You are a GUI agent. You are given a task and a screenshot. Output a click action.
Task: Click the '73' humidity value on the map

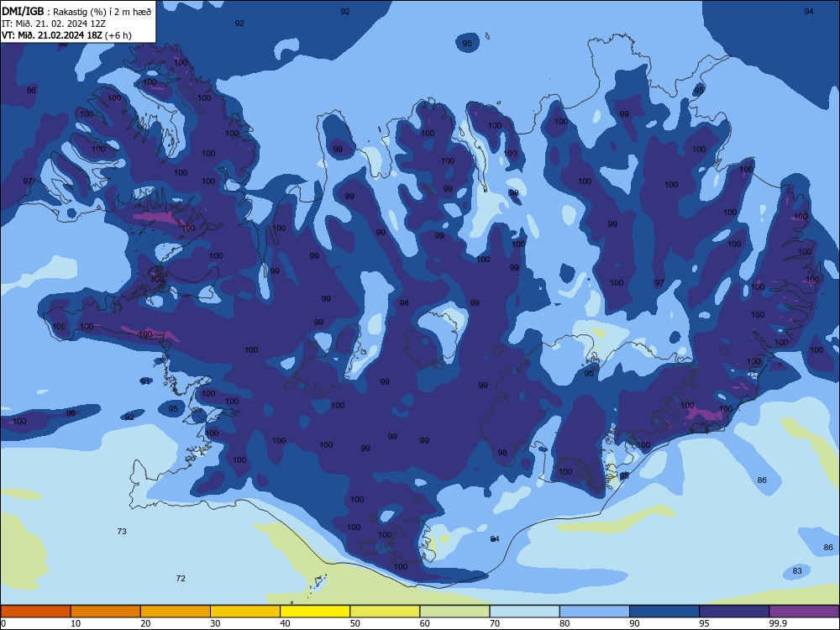(122, 532)
